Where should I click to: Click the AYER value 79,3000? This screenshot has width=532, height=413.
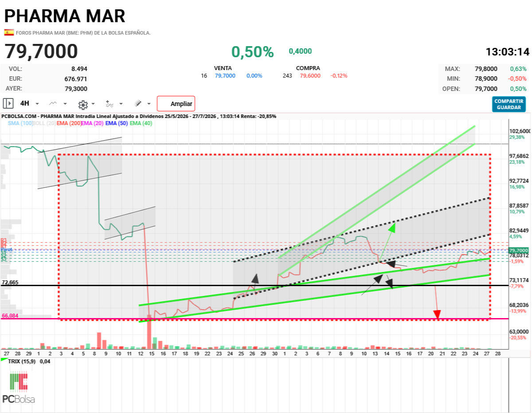coord(76,89)
